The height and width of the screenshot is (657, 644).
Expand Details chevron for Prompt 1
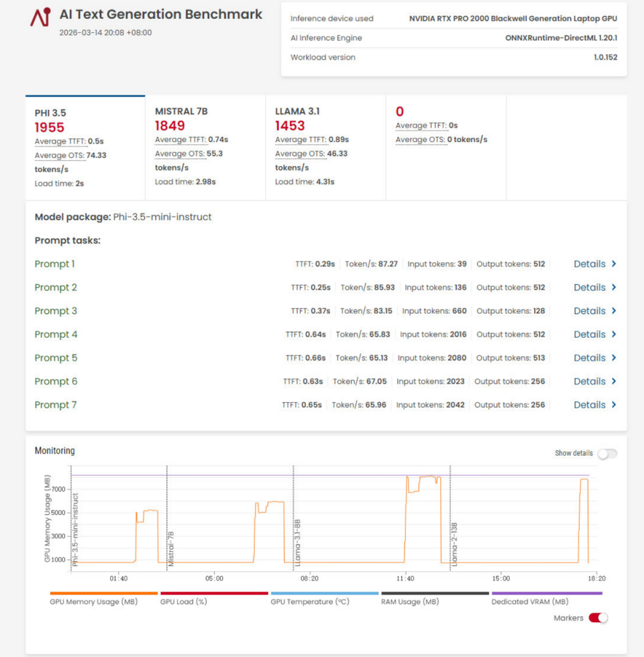click(614, 264)
